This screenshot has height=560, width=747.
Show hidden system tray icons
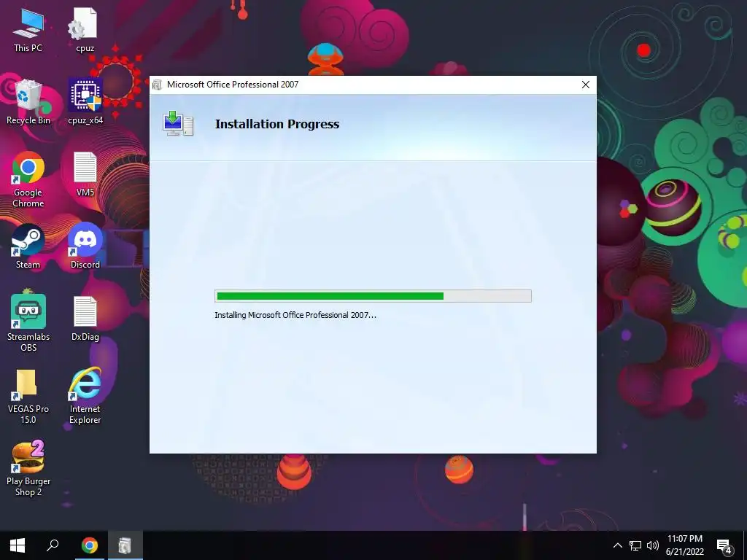(x=617, y=545)
